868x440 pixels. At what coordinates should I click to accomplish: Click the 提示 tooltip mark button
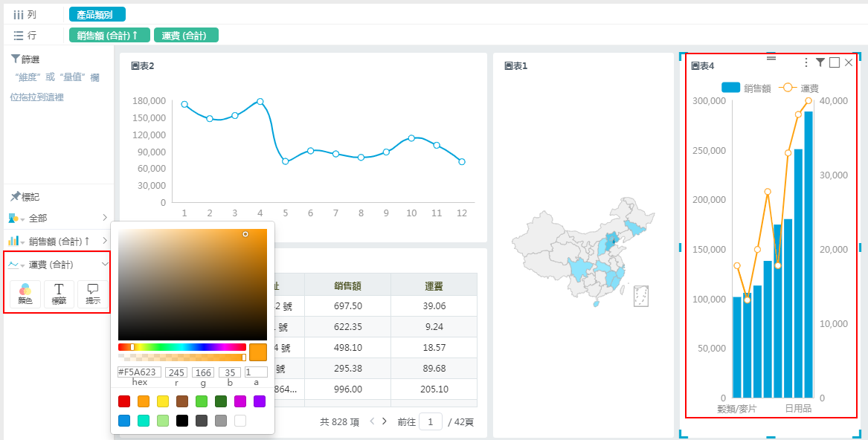pyautogui.click(x=93, y=294)
